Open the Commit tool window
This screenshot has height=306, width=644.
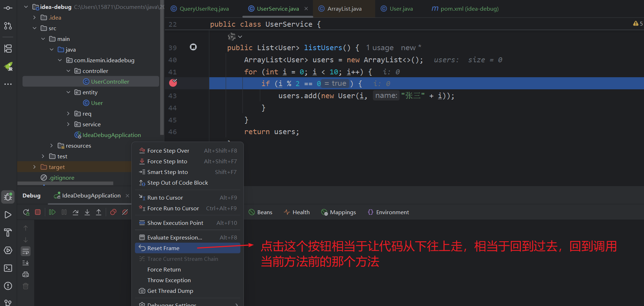click(x=8, y=8)
